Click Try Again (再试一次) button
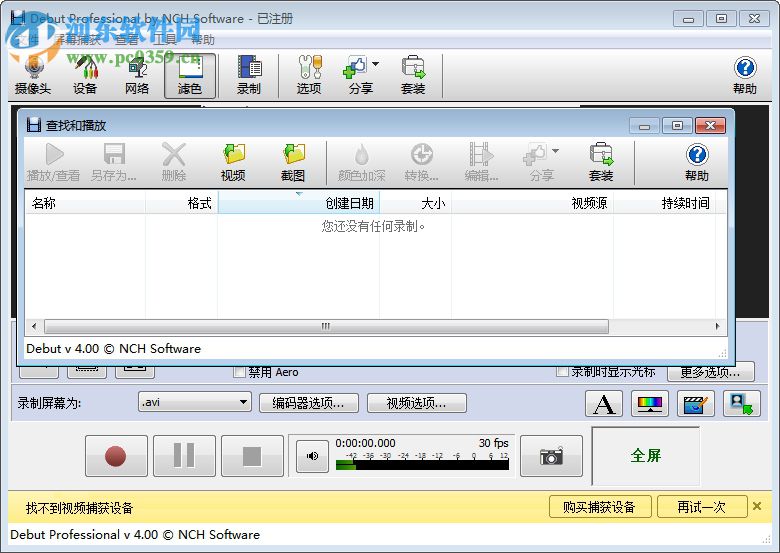 click(x=702, y=507)
